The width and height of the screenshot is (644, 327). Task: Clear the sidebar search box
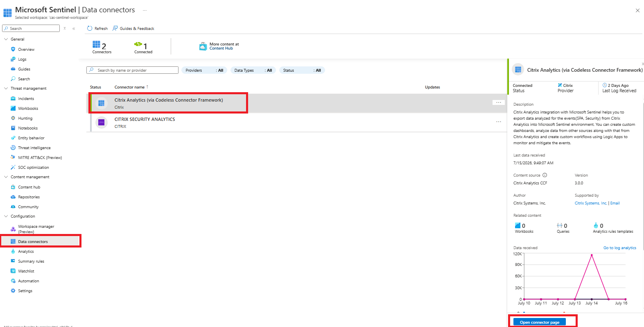coord(65,28)
